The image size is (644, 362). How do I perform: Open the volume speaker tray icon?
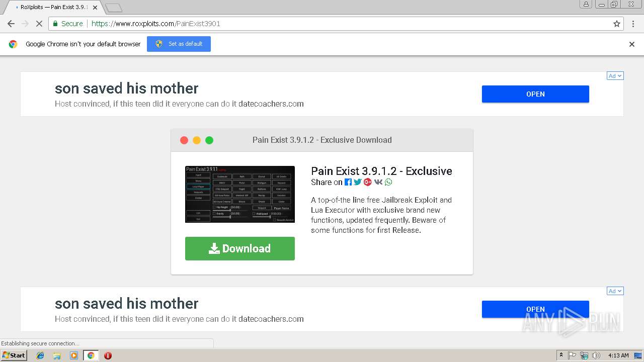click(x=596, y=355)
